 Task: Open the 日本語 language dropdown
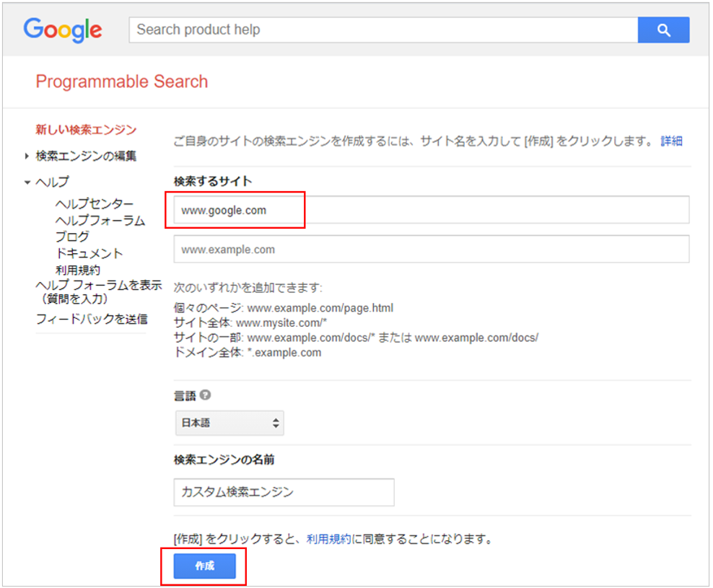point(229,424)
